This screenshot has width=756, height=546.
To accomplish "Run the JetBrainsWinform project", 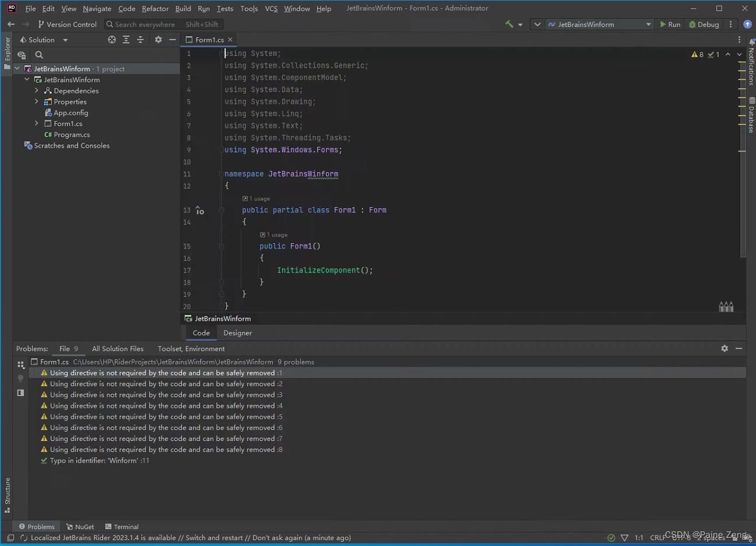I will coord(670,24).
